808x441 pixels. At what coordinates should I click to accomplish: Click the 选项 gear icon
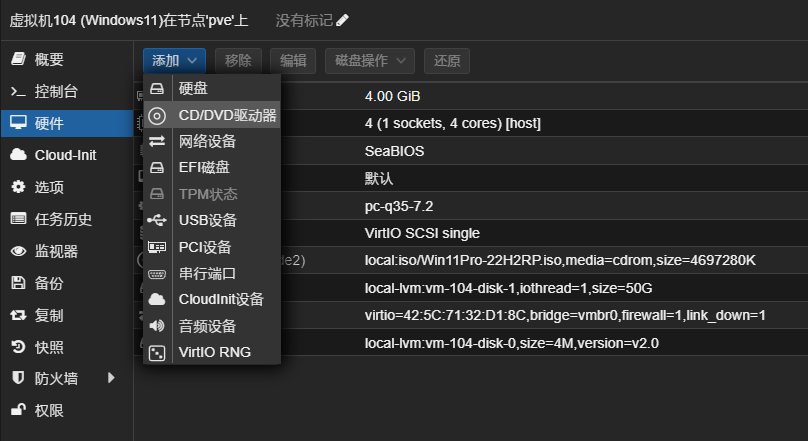point(18,187)
